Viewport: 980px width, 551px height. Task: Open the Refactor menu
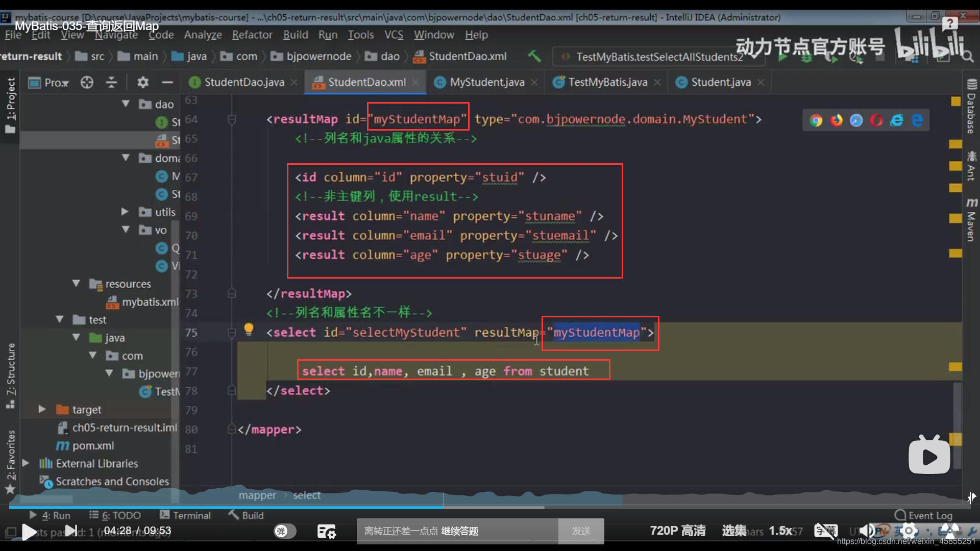point(252,35)
